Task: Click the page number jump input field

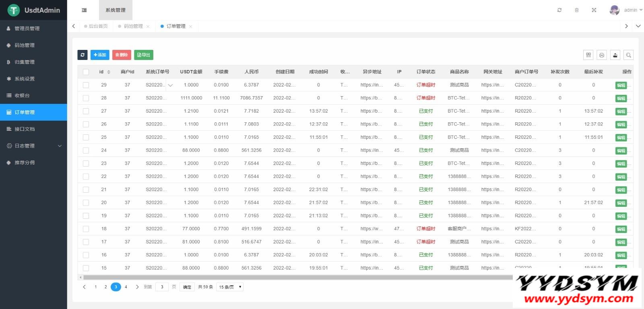Action: [x=162, y=287]
